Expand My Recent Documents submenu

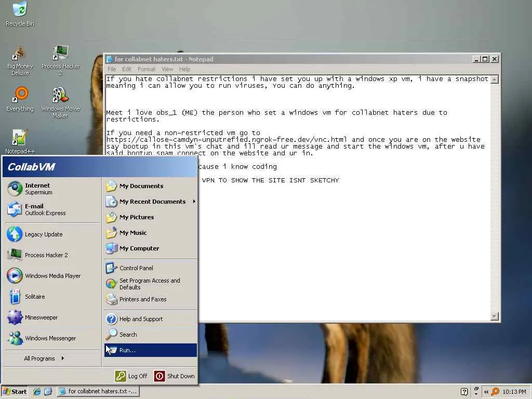(x=151, y=202)
